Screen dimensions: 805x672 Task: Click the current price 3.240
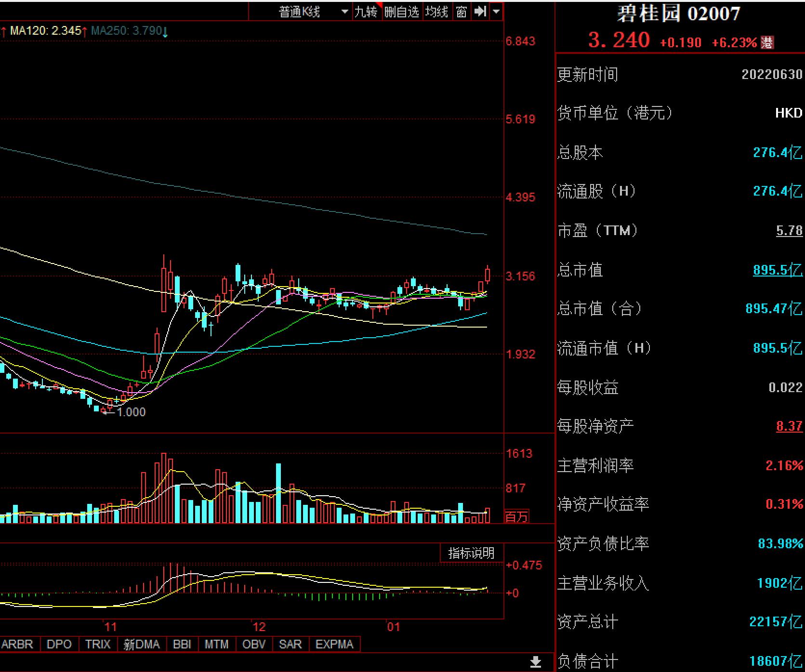tap(619, 40)
